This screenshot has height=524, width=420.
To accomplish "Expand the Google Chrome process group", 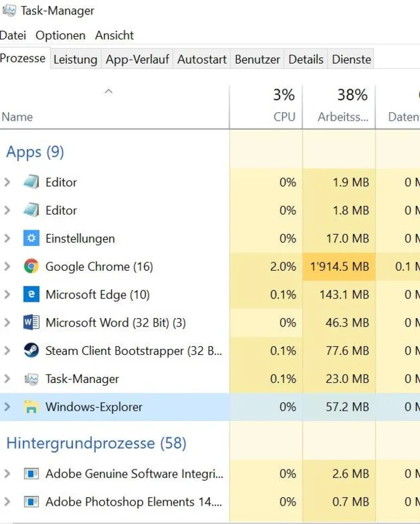I will coord(7,266).
